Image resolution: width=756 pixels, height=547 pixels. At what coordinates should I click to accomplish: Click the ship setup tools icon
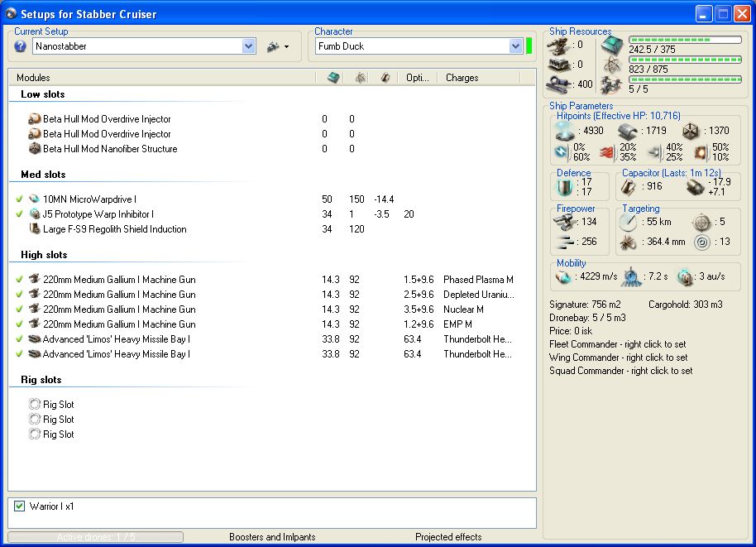click(x=273, y=46)
